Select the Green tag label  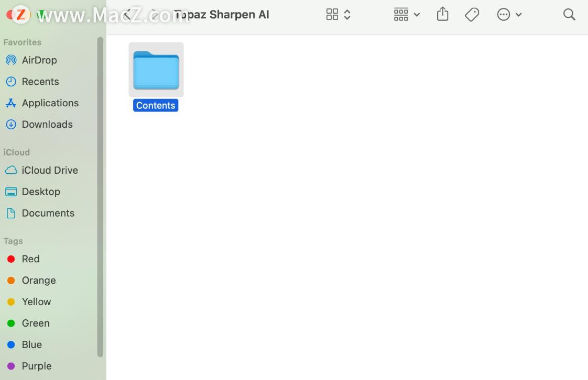point(35,323)
